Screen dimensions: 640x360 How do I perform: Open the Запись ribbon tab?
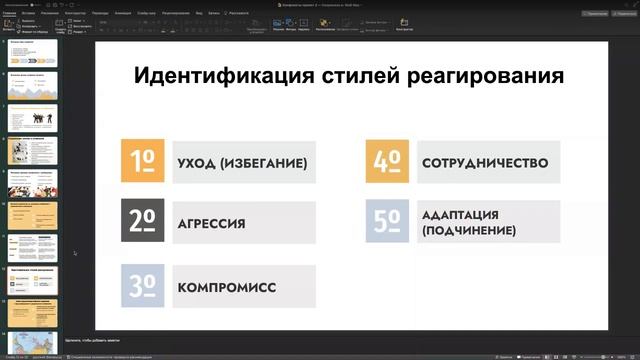pos(214,13)
